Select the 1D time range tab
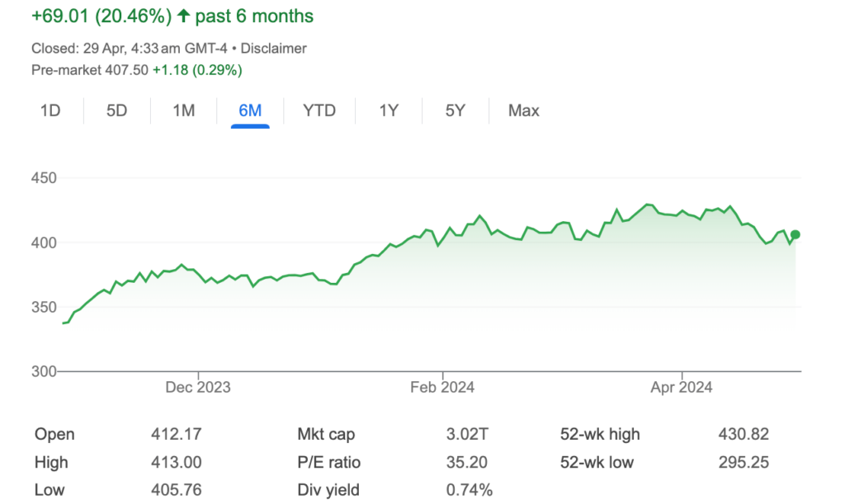 coord(50,111)
